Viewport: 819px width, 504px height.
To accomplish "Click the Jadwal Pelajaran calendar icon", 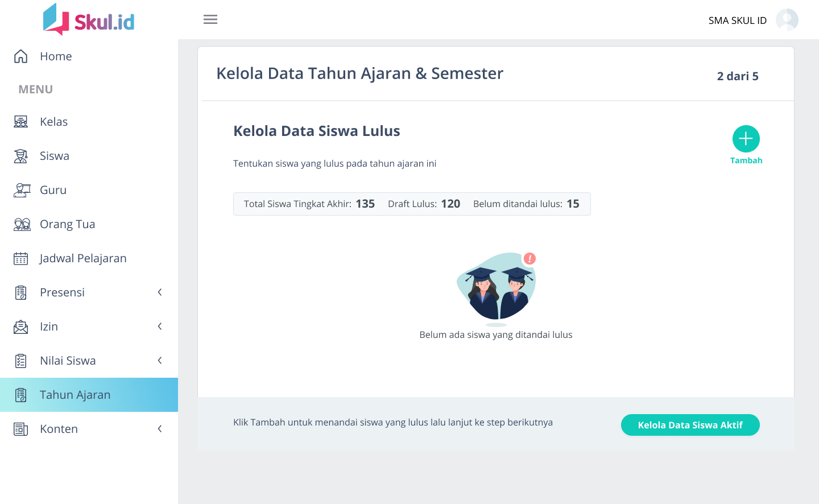I will [21, 258].
